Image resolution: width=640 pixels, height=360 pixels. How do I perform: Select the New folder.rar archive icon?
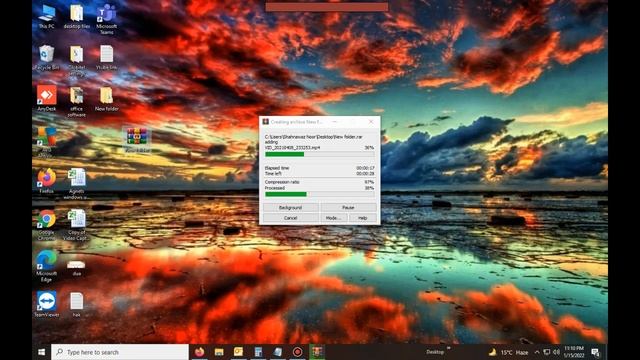click(x=137, y=140)
